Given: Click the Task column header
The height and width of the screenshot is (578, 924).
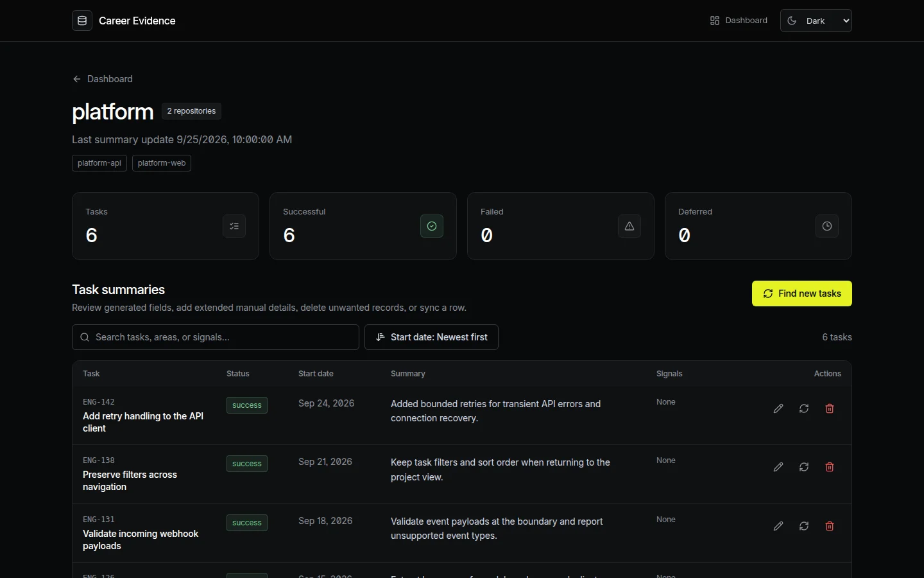Looking at the screenshot, I should 91,374.
